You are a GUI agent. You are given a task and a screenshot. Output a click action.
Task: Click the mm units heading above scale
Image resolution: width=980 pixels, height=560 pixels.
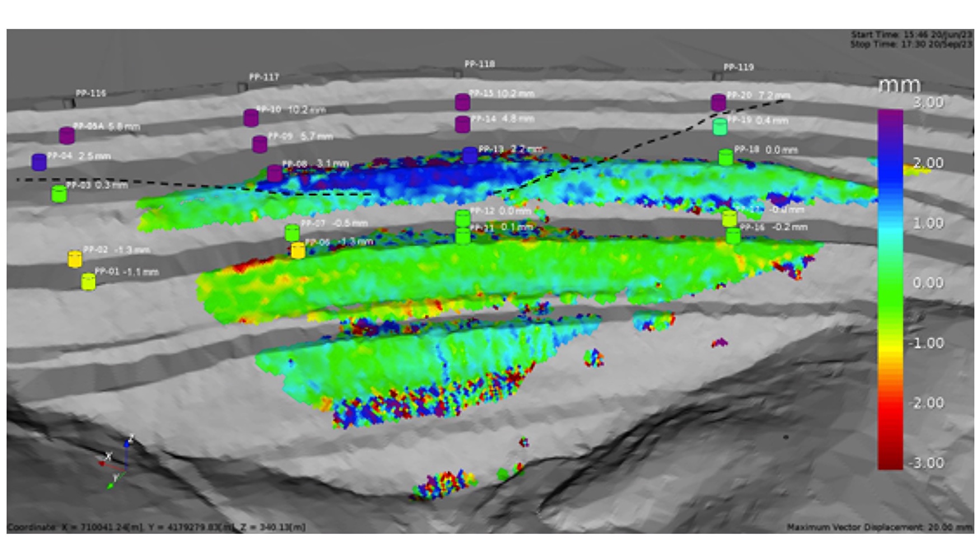coord(899,86)
